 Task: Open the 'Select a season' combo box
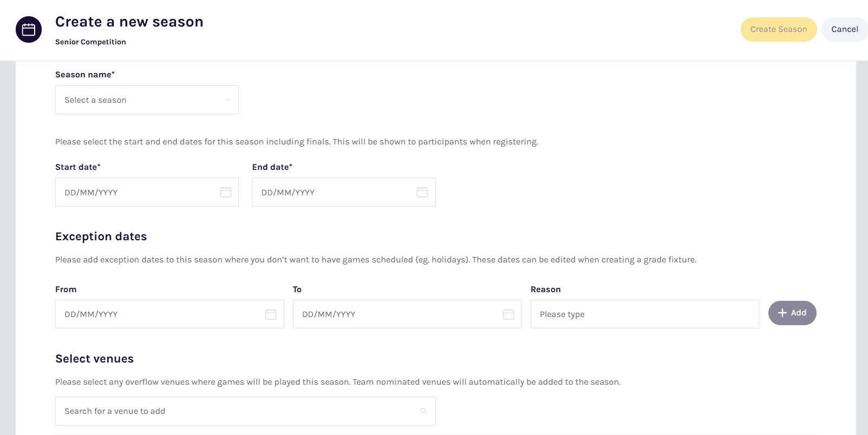point(141,100)
